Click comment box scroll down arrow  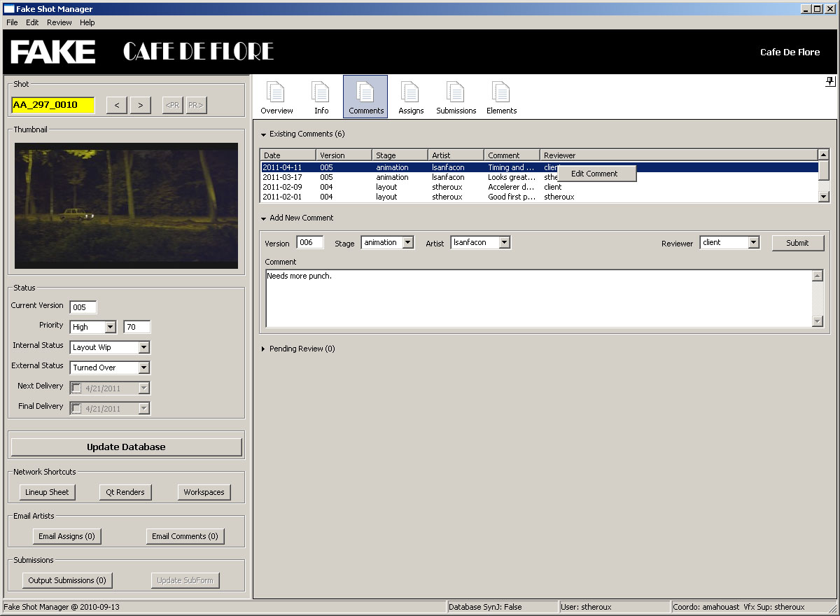817,321
